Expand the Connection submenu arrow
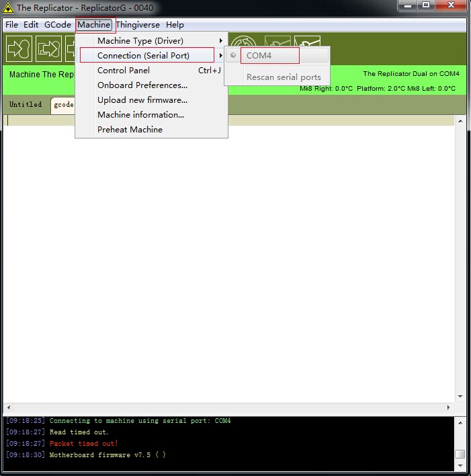471x476 pixels. pyautogui.click(x=221, y=56)
